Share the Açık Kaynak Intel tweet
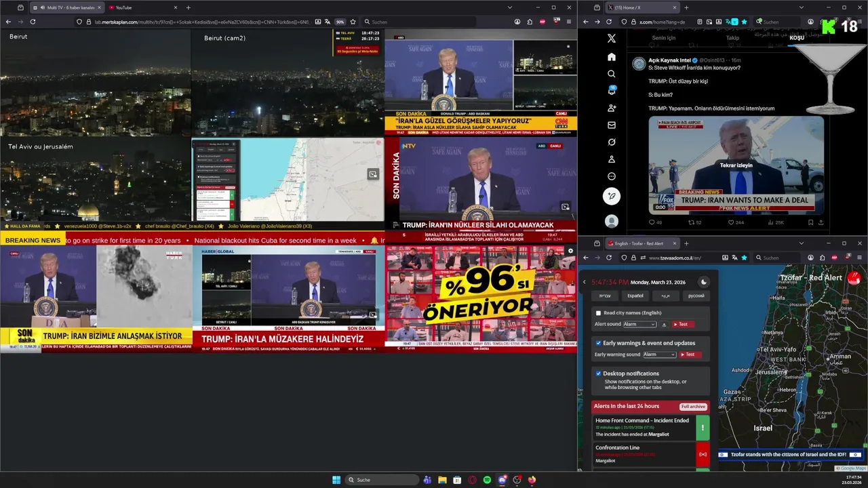The width and height of the screenshot is (868, 488). pyautogui.click(x=821, y=222)
